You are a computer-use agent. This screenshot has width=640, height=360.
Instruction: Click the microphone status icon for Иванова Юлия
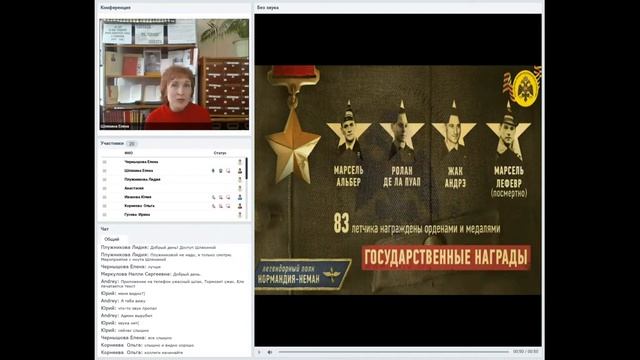[x=213, y=197]
